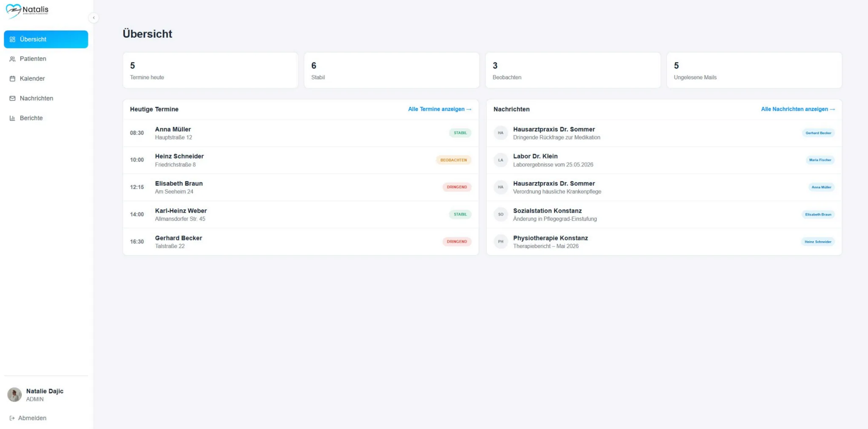Click the Übersicht grid icon in sidebar

click(12, 39)
